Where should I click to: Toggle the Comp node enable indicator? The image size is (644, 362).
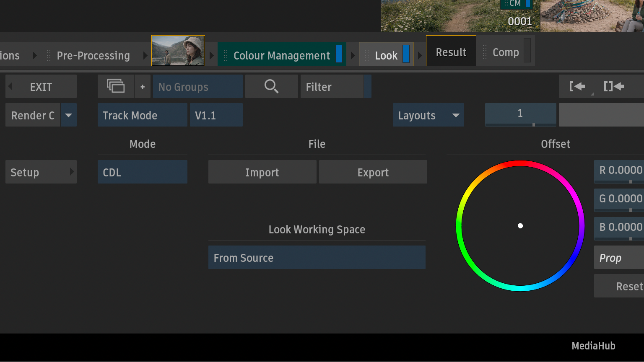coord(527,51)
